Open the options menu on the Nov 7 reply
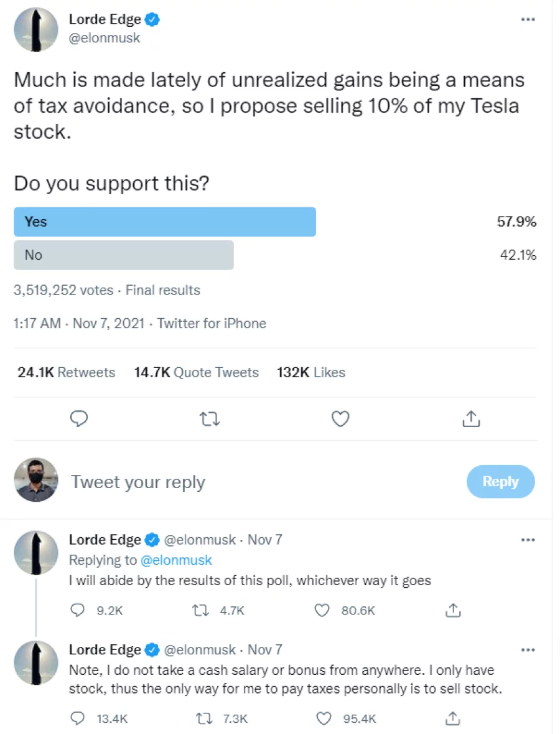The height and width of the screenshot is (734, 560). pos(528,539)
